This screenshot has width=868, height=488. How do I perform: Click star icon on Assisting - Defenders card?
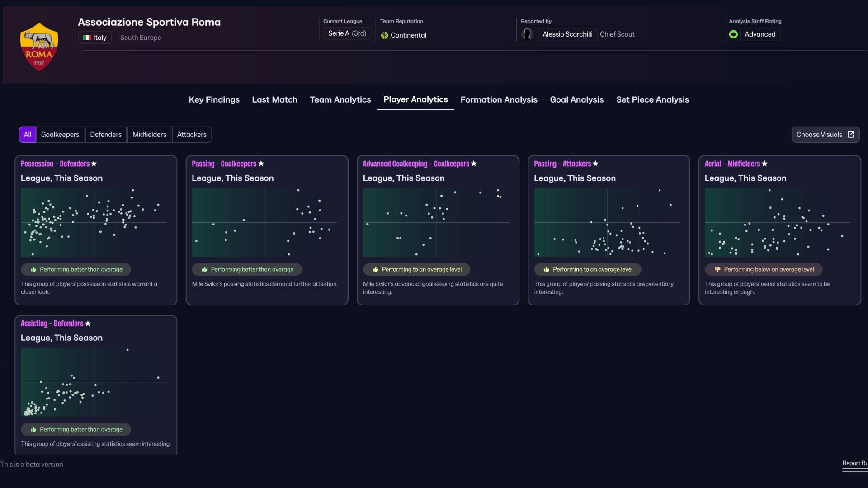[88, 324]
